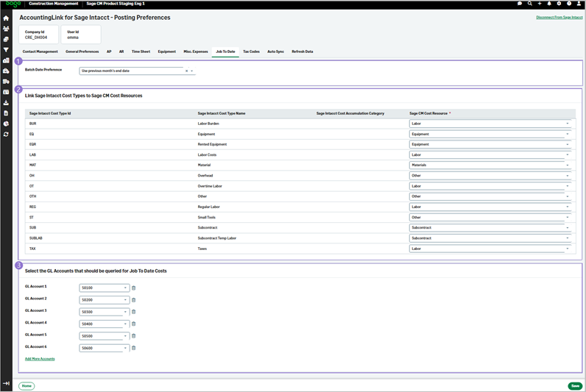586x392 pixels.
Task: Open Cost Resource dropdown for Taxes row
Action: (490, 249)
